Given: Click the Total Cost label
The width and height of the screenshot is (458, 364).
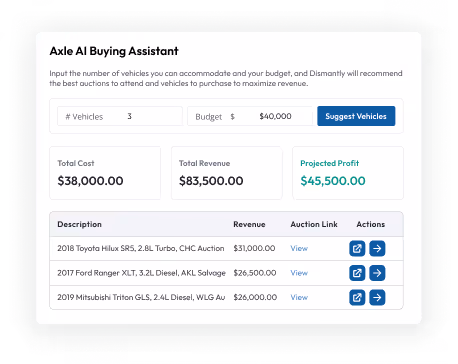Looking at the screenshot, I should coord(76,163).
